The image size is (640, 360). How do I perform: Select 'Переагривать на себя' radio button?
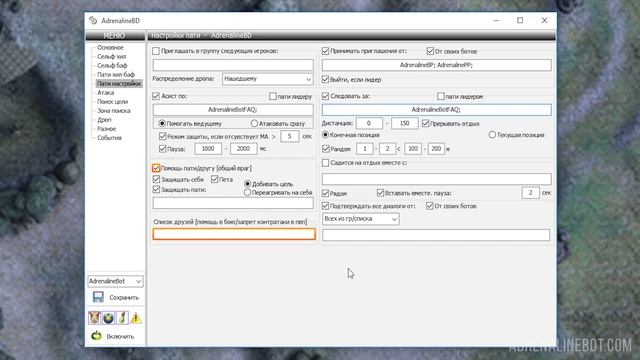247,192
